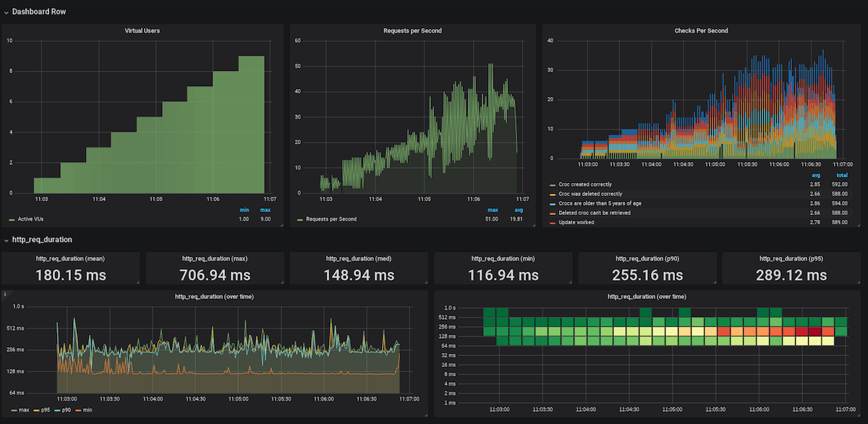Click resize handle of Requests per Second panel
This screenshot has width=868, height=424.
tap(532, 224)
